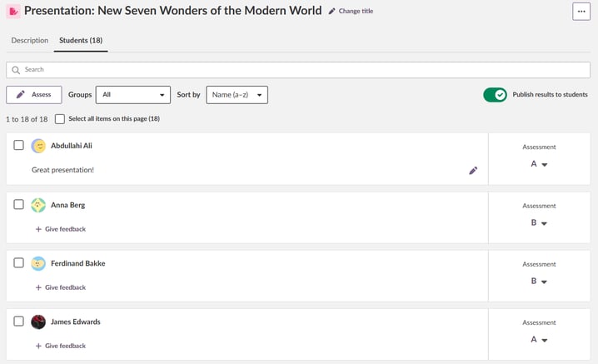The height and width of the screenshot is (364, 598).
Task: Click the magnifying glass search icon
Action: pyautogui.click(x=16, y=70)
